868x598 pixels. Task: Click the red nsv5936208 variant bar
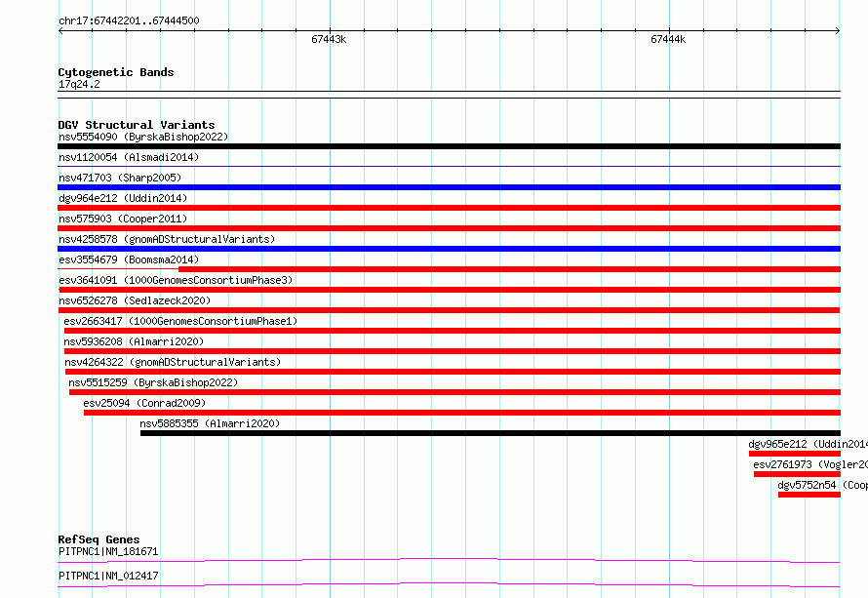click(453, 351)
